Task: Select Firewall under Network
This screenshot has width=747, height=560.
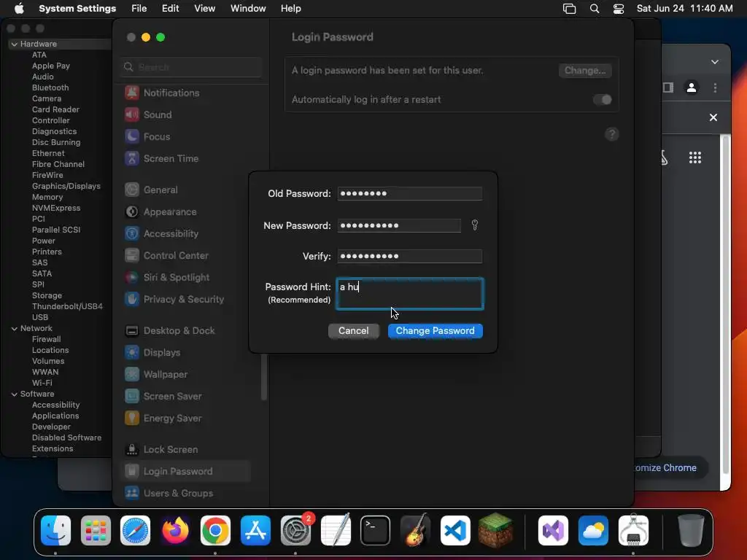Action: coord(46,340)
